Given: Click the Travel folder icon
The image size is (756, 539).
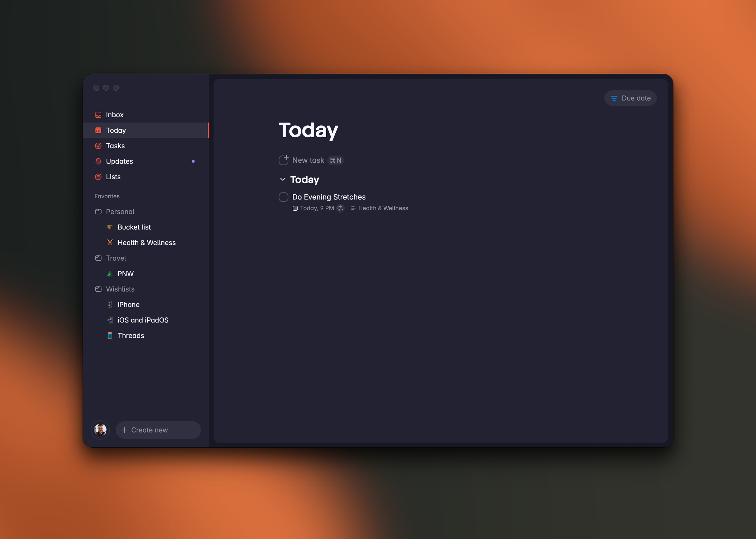Looking at the screenshot, I should click(x=98, y=258).
